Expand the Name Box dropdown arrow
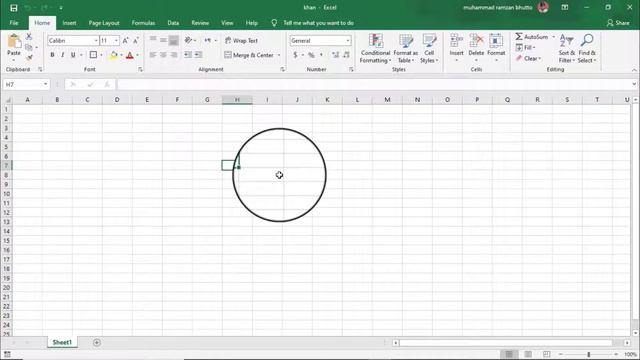The width and height of the screenshot is (640, 360). point(45,84)
